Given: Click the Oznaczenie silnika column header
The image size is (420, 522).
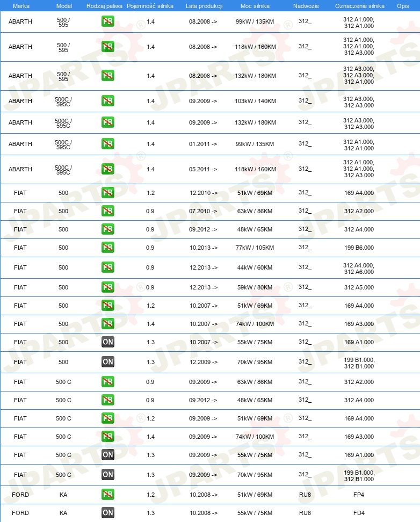Looking at the screenshot, I should [359, 6].
